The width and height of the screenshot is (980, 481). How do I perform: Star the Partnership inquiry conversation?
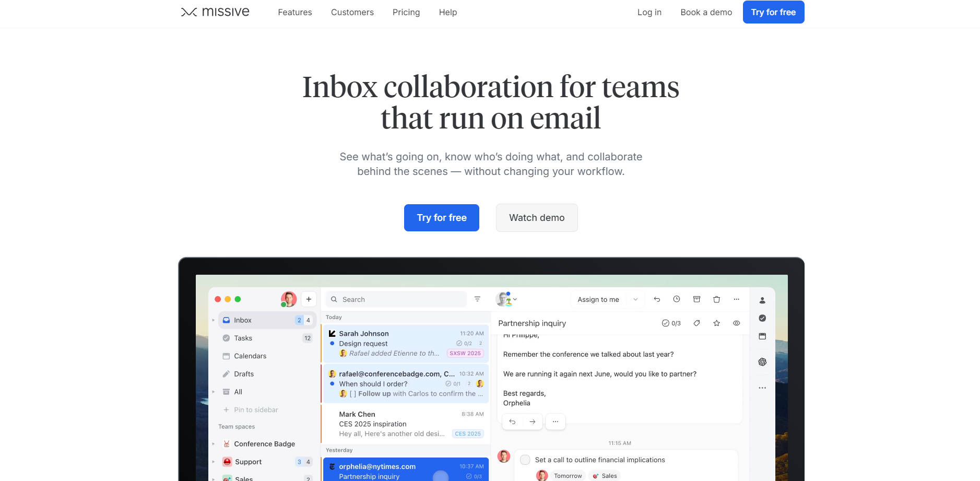(716, 323)
